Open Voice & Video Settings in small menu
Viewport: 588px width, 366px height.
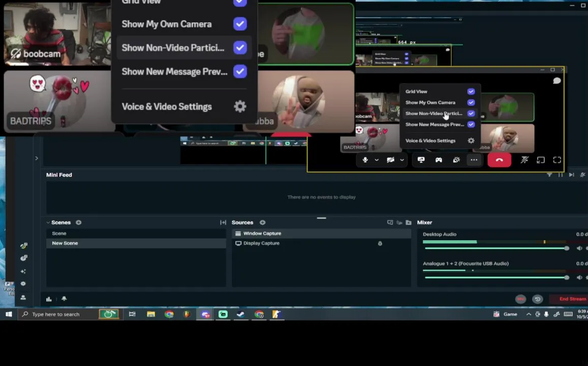(x=440, y=141)
